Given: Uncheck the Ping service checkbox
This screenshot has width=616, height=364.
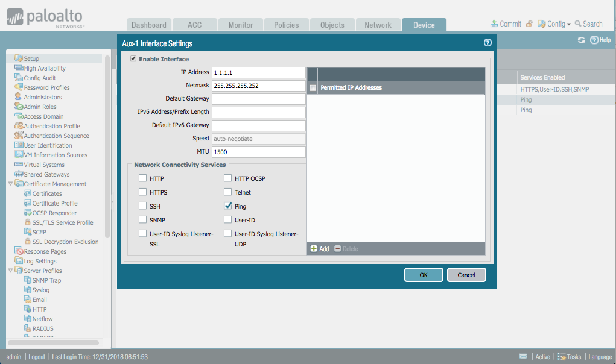Looking at the screenshot, I should click(x=228, y=206).
